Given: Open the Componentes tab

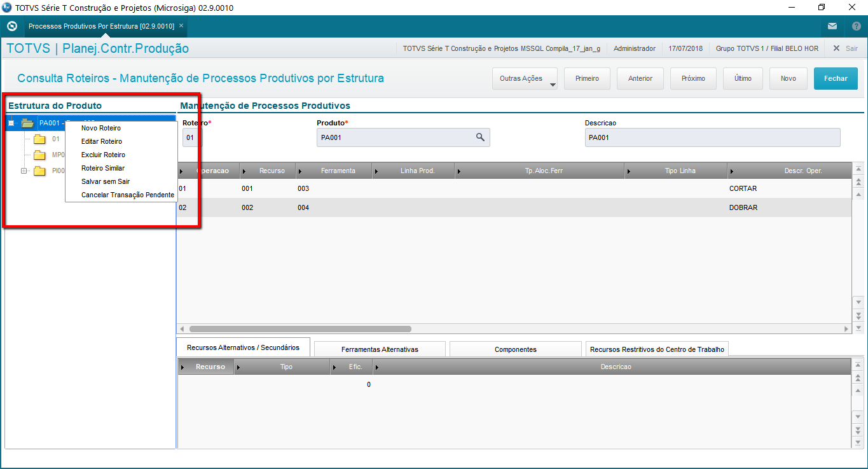Looking at the screenshot, I should pyautogui.click(x=516, y=349).
